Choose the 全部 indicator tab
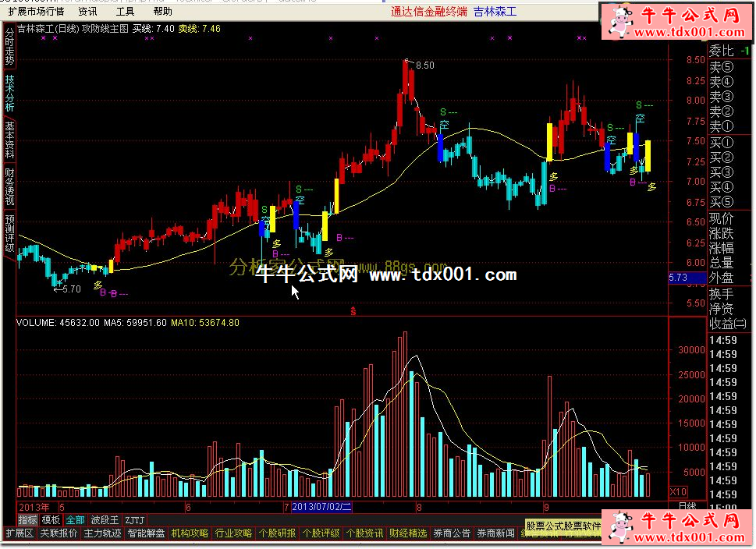Screen dimensions: 756x549 tap(75, 520)
